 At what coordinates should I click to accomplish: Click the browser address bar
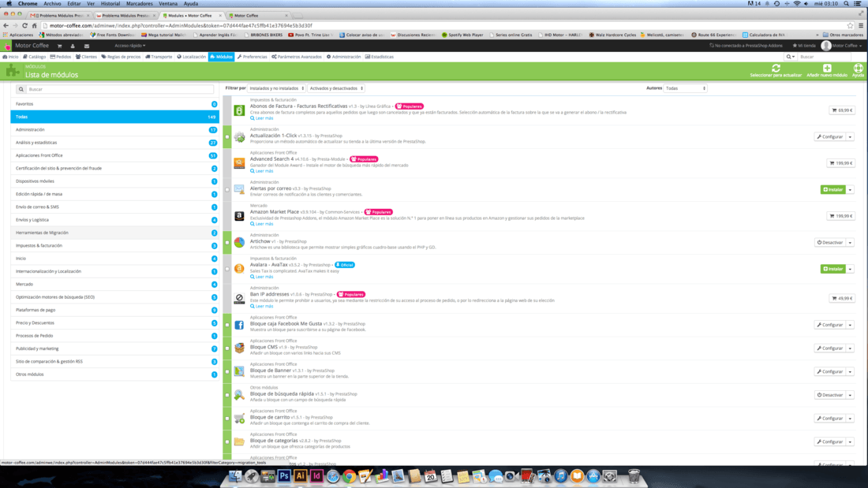443,25
